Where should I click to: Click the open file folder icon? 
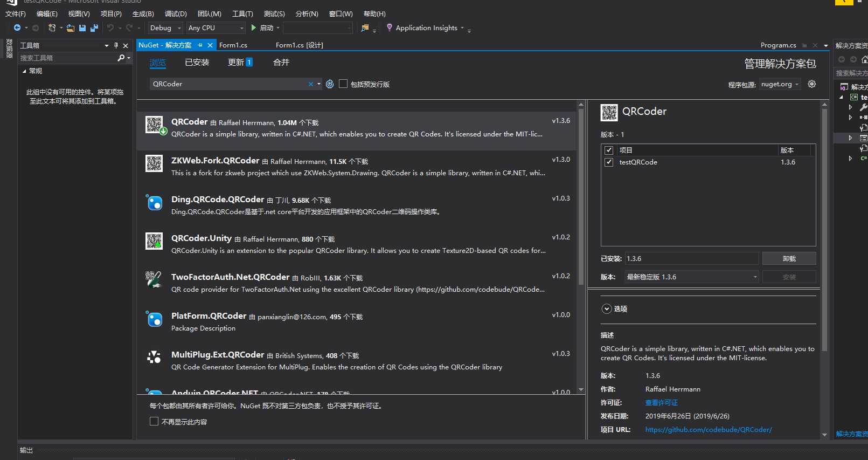(71, 28)
